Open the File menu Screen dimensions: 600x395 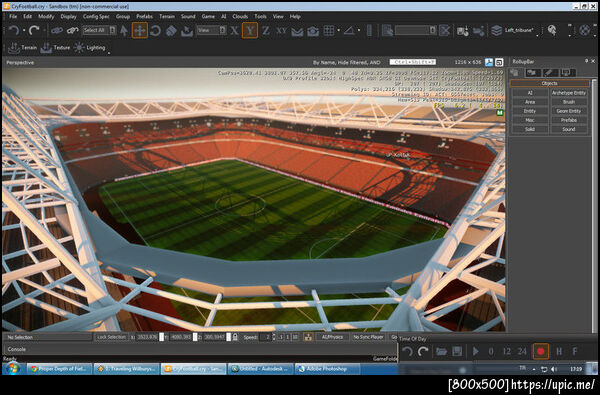click(13, 16)
